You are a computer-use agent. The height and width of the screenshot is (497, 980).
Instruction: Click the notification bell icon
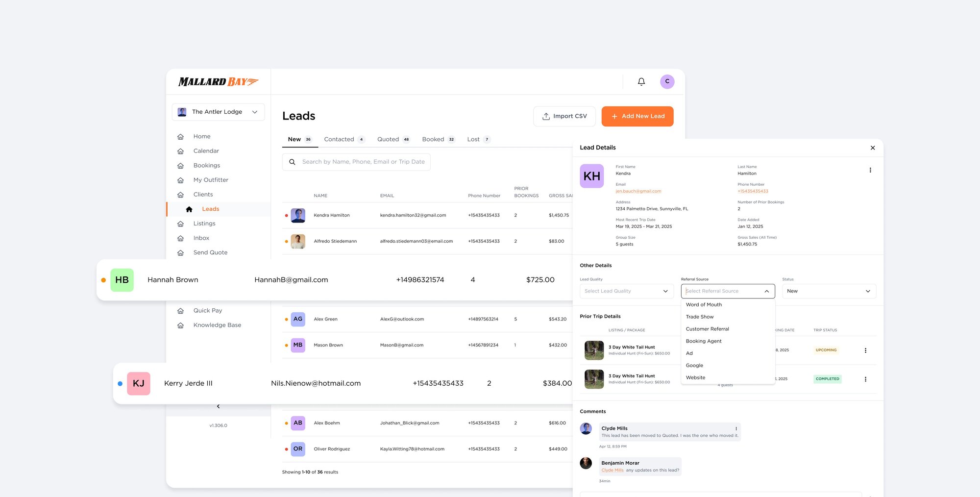coord(641,81)
